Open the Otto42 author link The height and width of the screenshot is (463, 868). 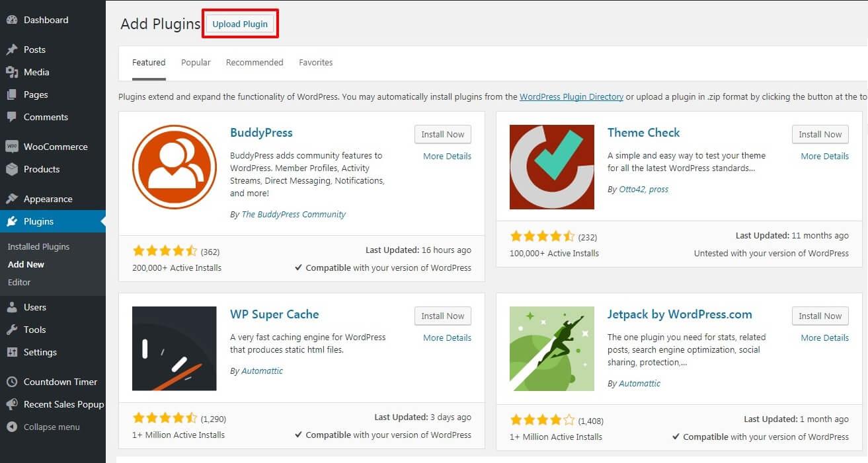tap(632, 190)
